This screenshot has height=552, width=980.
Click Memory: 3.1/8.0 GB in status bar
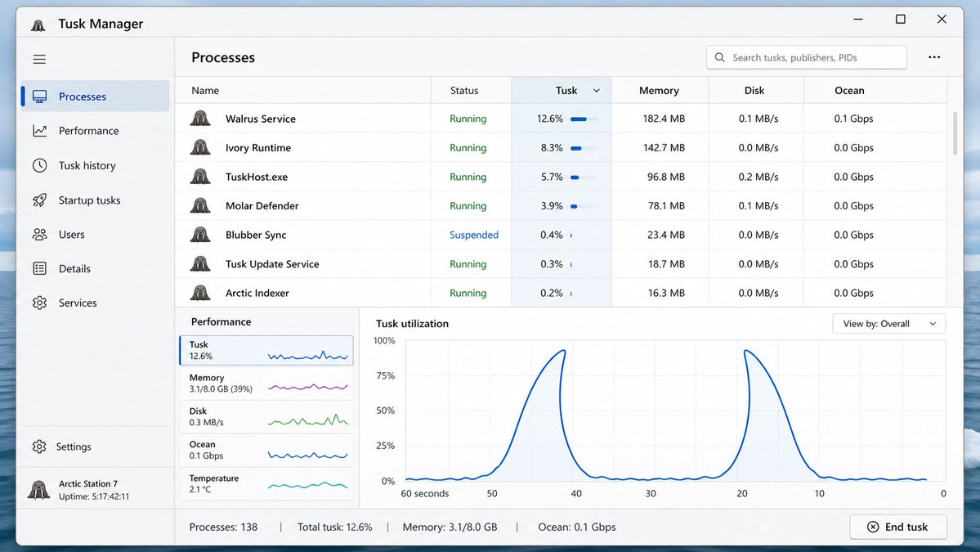point(450,527)
